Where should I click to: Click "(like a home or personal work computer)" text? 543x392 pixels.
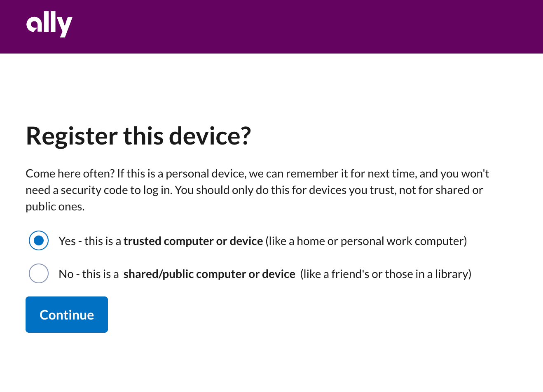366,241
